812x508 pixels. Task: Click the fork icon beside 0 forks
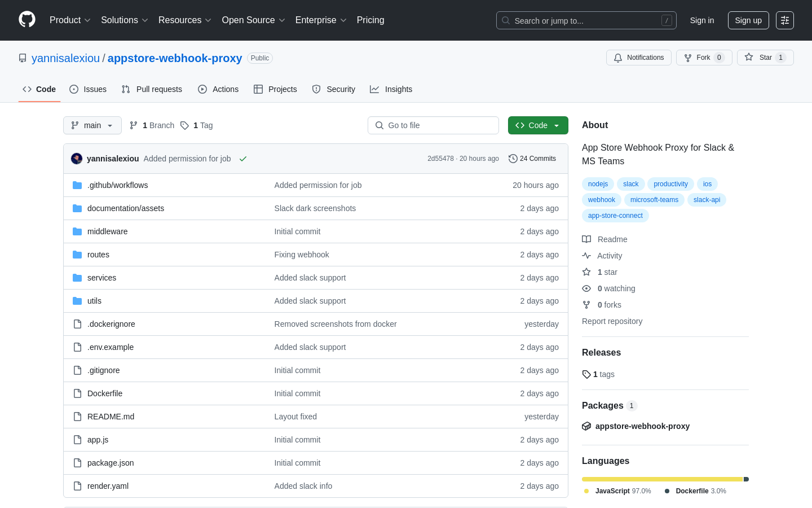click(586, 305)
